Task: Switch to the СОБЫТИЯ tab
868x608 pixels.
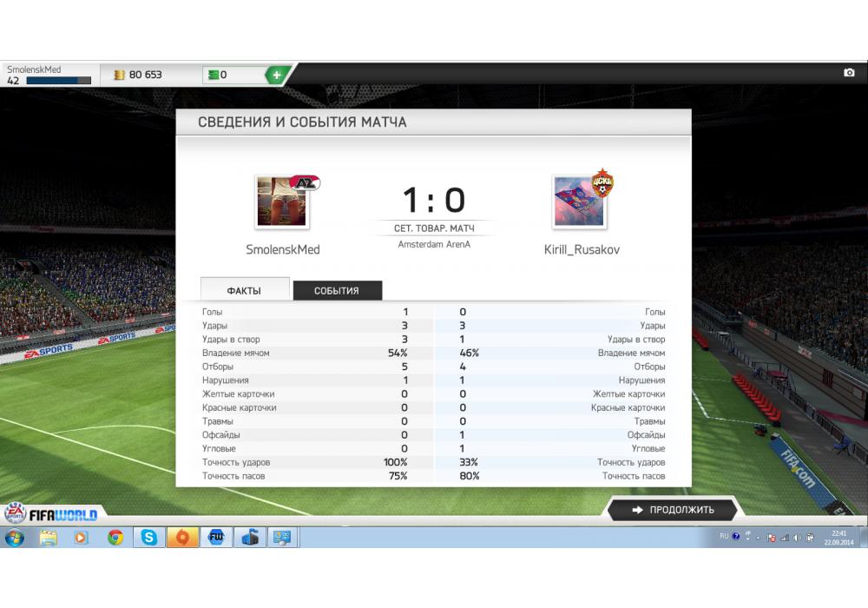Action: click(x=337, y=291)
